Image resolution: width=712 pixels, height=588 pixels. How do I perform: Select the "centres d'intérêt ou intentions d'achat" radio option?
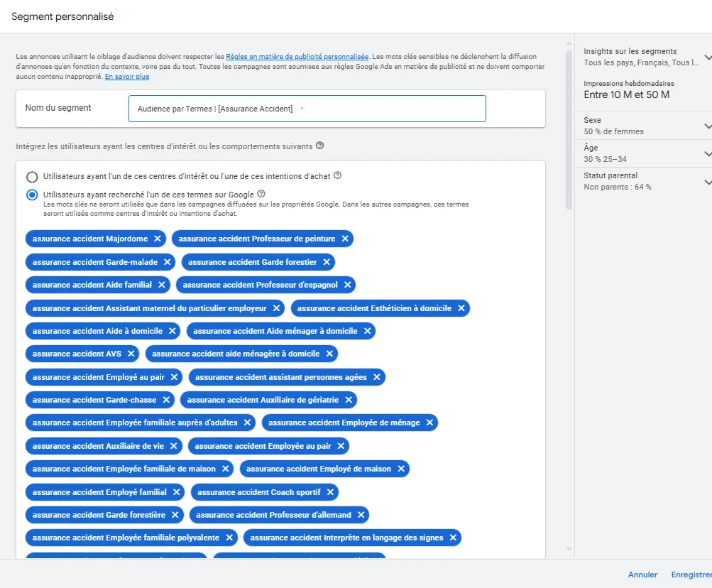point(30,177)
